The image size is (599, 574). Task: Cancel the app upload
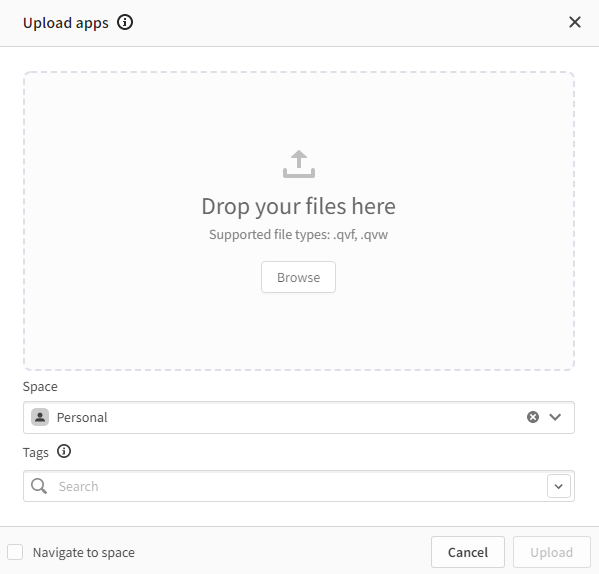pyautogui.click(x=468, y=552)
